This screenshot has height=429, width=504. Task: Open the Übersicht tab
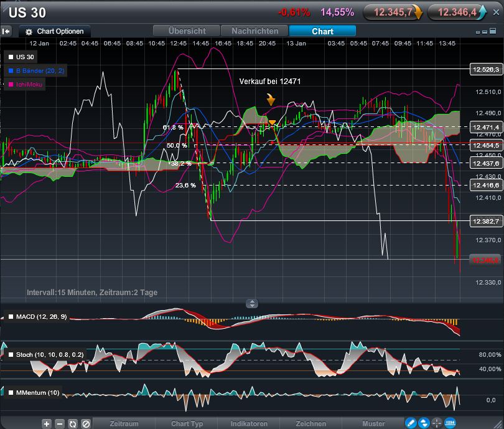point(186,31)
